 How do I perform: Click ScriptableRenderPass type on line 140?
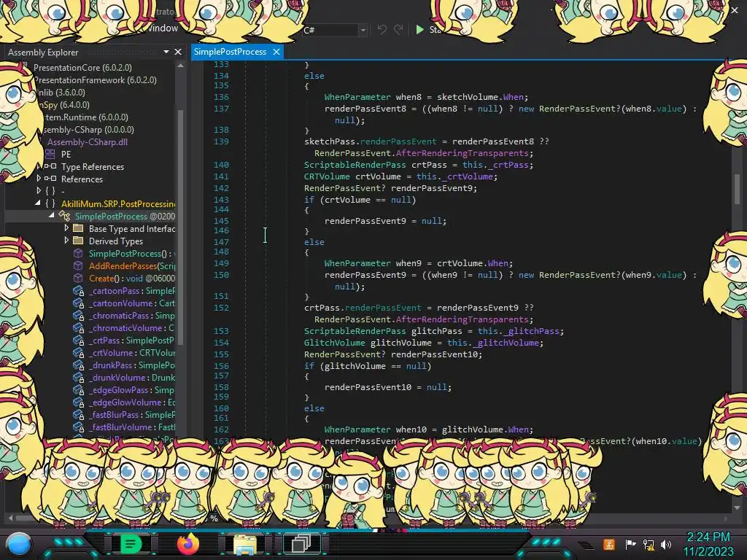(355, 165)
